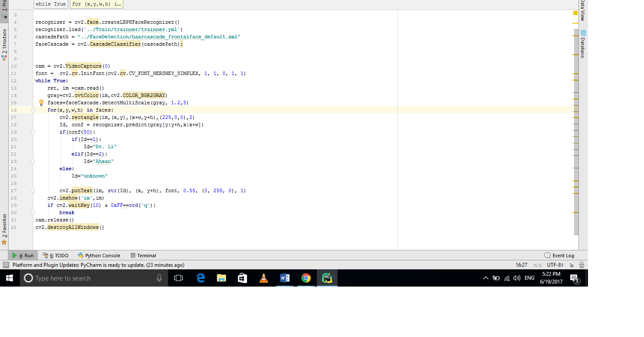Click fold end marker at line 27

[33, 190]
